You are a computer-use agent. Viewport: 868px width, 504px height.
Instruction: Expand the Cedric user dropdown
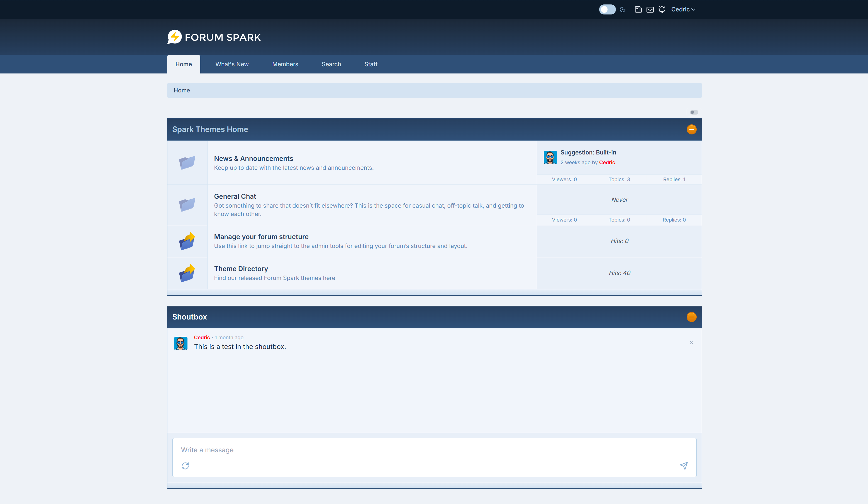683,9
